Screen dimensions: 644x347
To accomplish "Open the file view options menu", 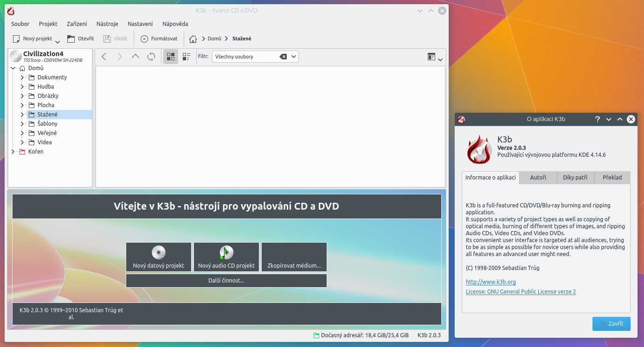I will pyautogui.click(x=435, y=57).
